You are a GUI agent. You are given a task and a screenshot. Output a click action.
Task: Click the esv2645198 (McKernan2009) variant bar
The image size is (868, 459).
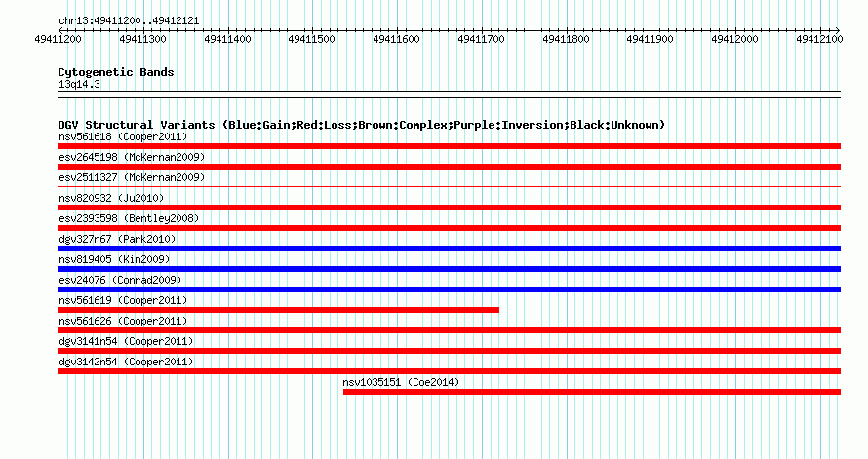point(449,167)
